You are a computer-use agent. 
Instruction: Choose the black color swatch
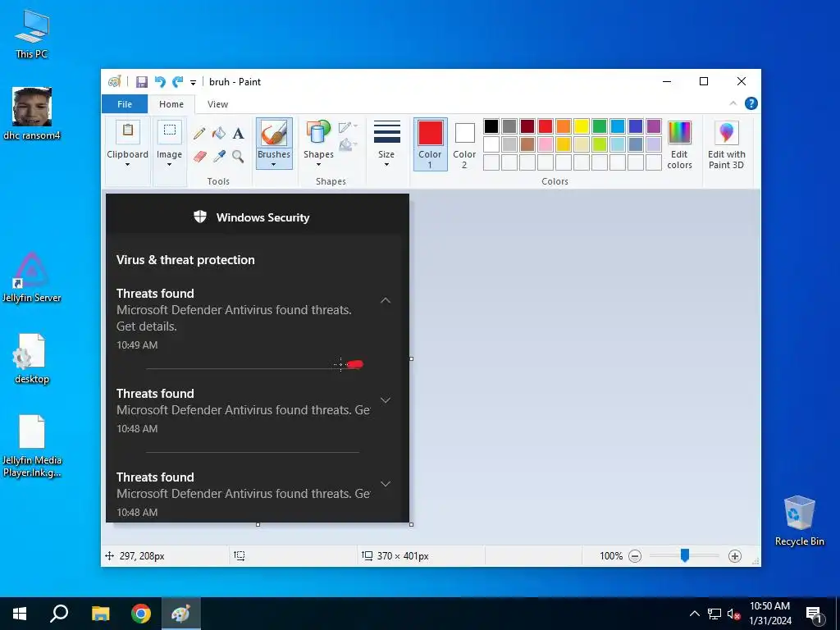[491, 126]
